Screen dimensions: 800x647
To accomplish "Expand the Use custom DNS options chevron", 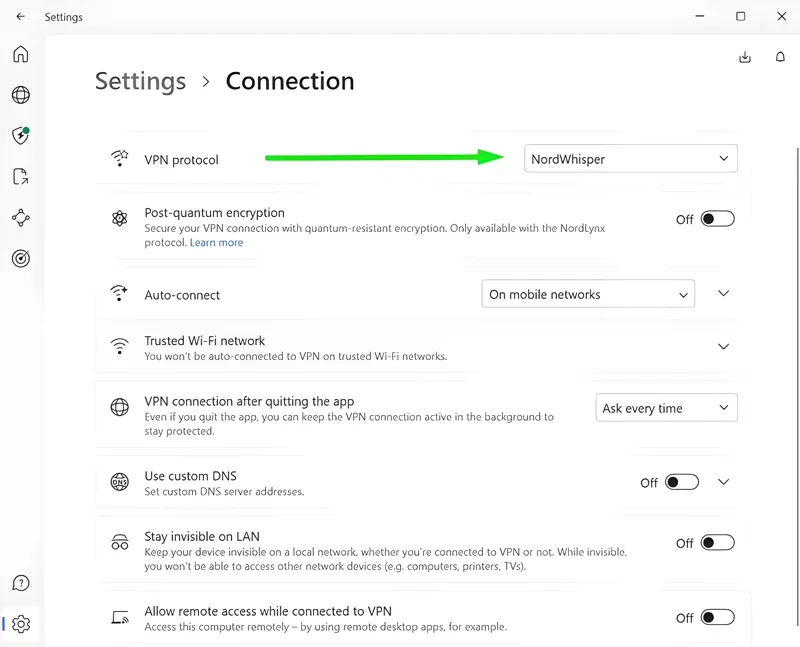I will (723, 482).
